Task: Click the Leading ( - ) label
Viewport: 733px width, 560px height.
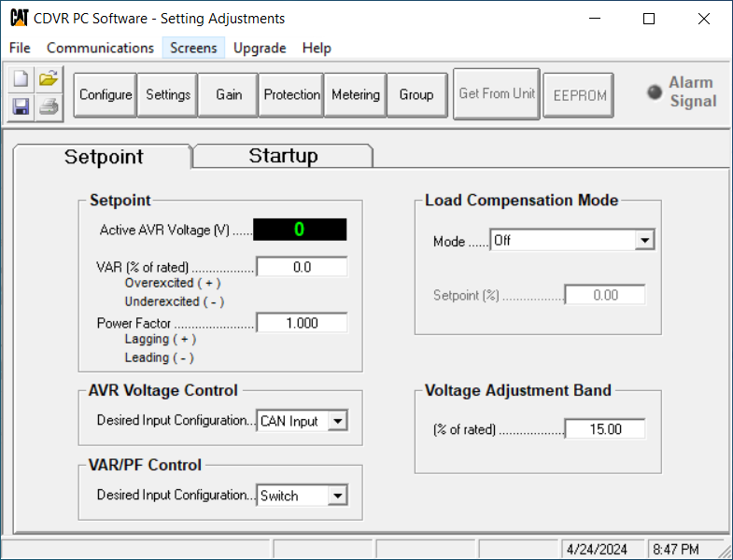Action: point(159,358)
